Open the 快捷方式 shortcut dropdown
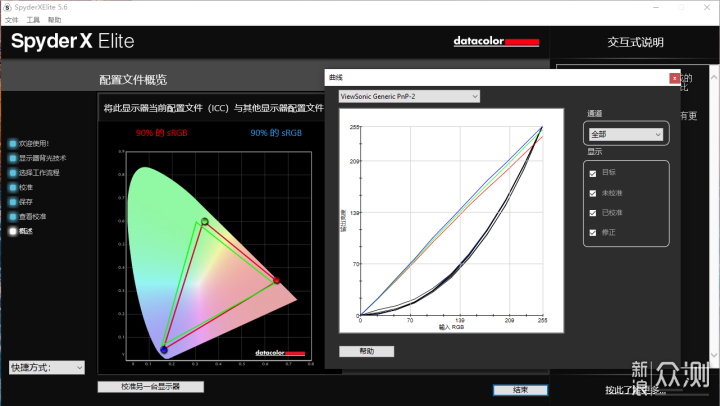 [x=47, y=367]
